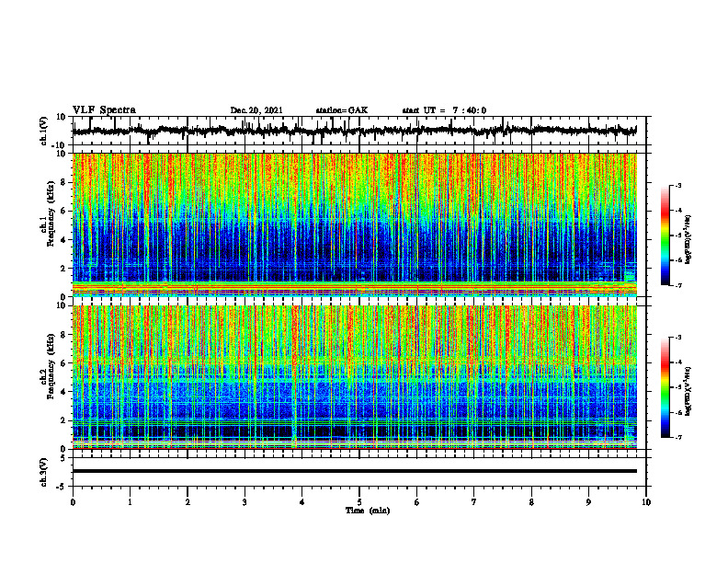
Task: Click the "-3" tick on ch.1 colorbar
Action: click(x=677, y=185)
